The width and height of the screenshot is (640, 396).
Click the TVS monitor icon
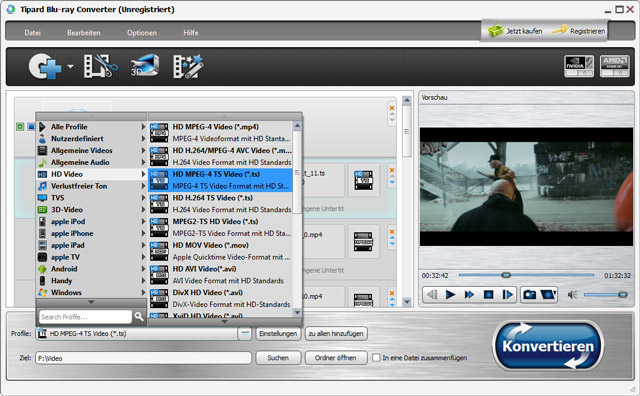[x=42, y=198]
